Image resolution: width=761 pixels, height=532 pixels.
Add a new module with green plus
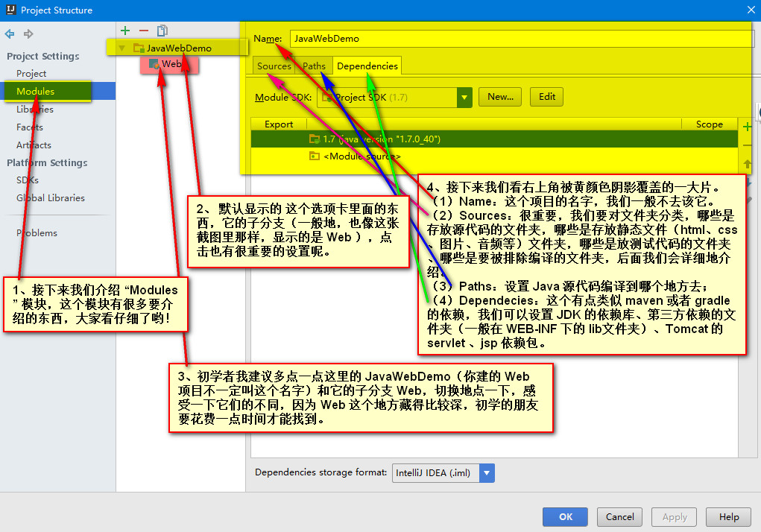coord(125,31)
